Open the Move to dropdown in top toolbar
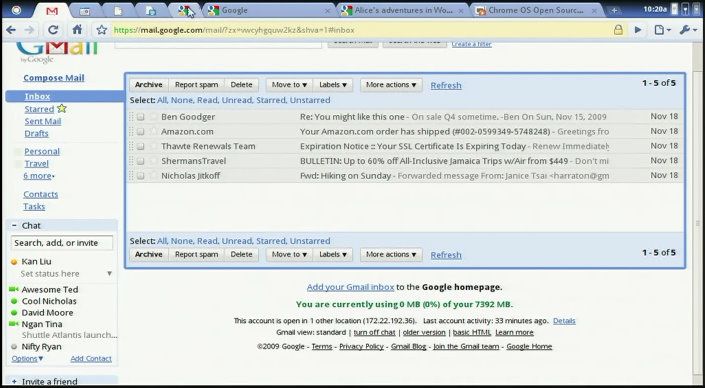Screen dimensions: 705x388 pos(289,85)
